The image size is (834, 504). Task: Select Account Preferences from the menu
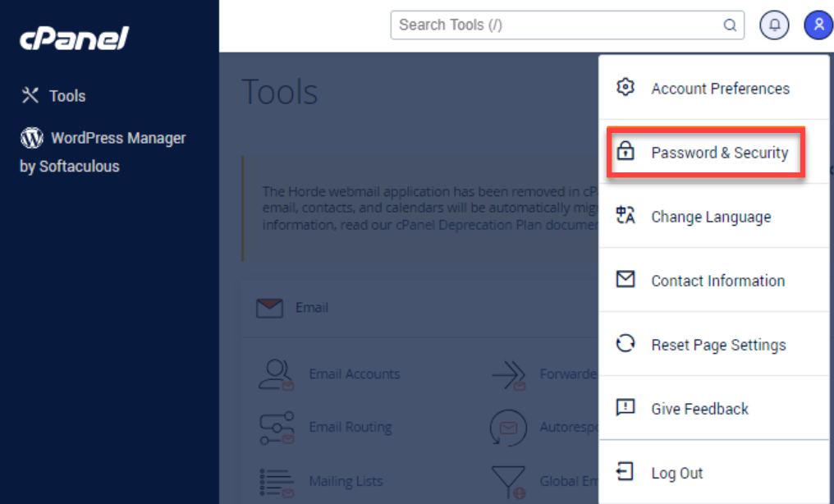tap(720, 89)
